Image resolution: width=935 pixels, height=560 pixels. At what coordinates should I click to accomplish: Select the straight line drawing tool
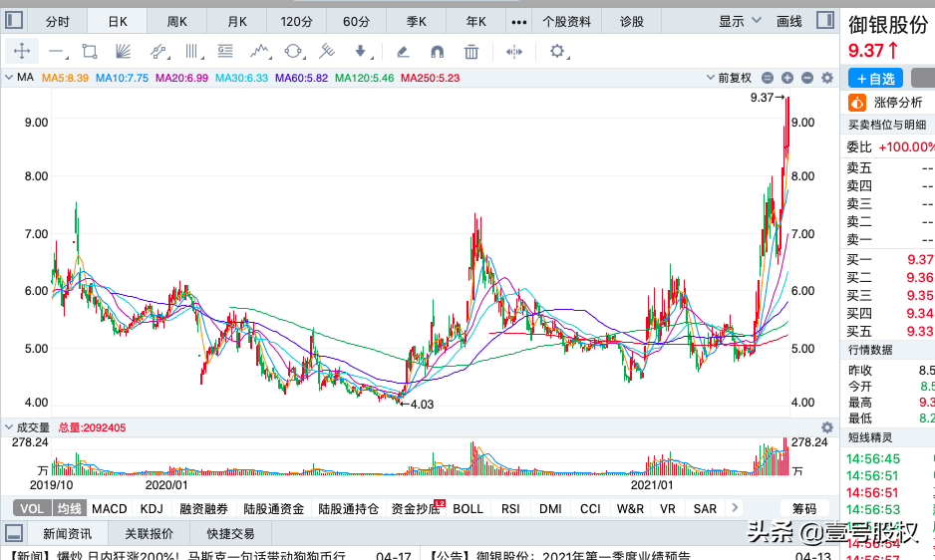tap(57, 52)
